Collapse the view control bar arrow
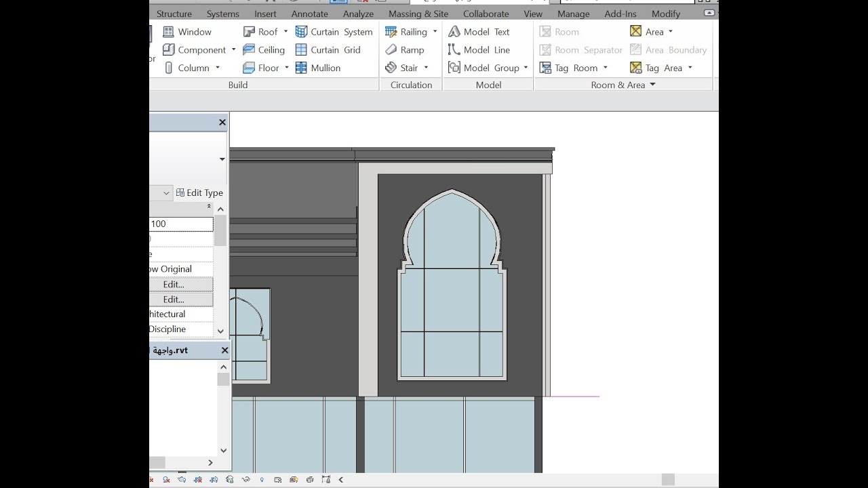Screen dimensions: 868x488 (x=341, y=480)
